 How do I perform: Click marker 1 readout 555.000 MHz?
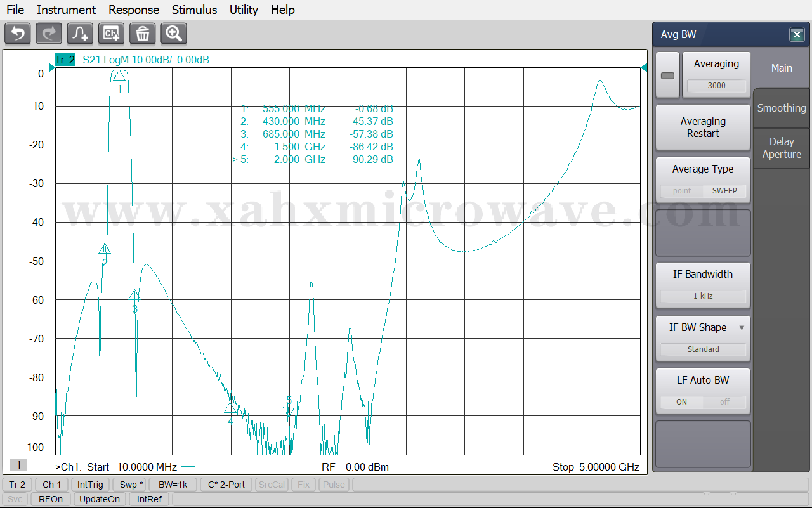coord(294,109)
